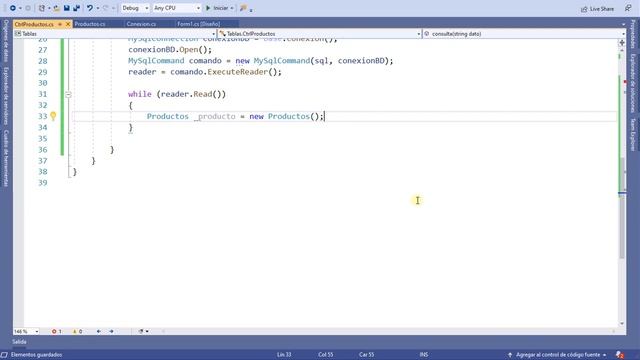The width and height of the screenshot is (640, 360).
Task: Click the Open File toolbar icon
Action: [57, 8]
